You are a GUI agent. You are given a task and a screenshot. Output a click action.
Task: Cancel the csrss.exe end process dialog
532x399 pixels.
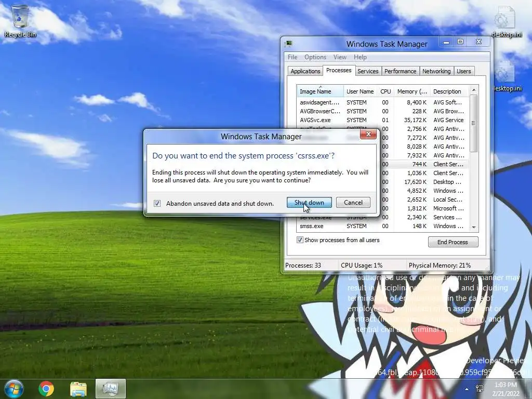click(x=353, y=203)
